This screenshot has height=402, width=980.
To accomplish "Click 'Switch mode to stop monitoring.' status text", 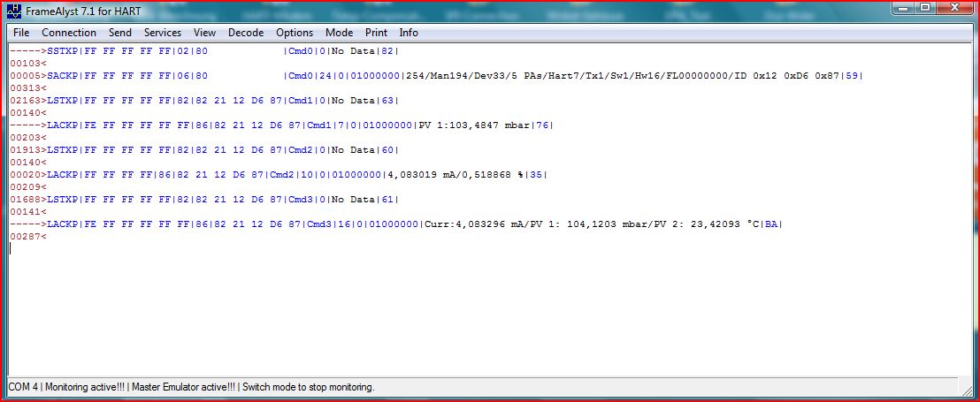I will 308,387.
